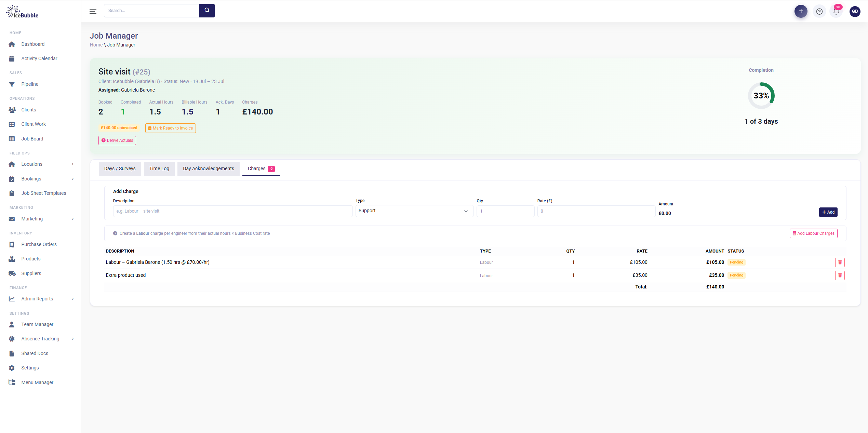The image size is (868, 433).
Task: Click the Derive Actuals button
Action: (x=117, y=140)
